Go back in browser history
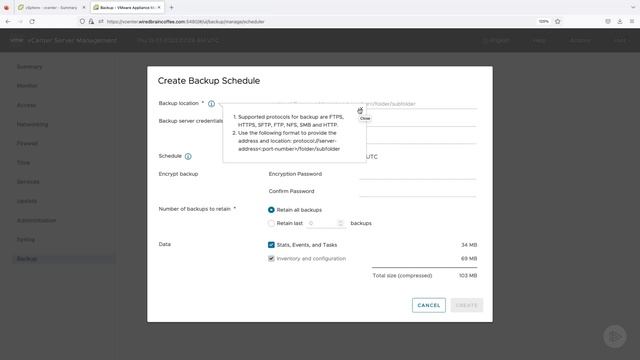The width and height of the screenshot is (640, 360). tap(9, 22)
